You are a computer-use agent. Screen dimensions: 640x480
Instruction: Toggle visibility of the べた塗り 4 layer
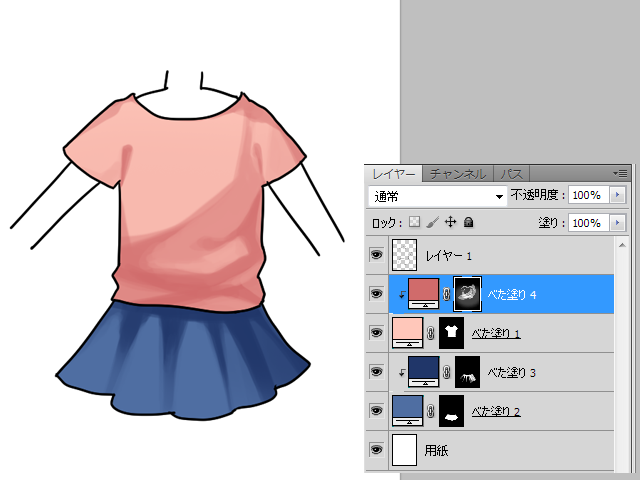click(x=376, y=294)
